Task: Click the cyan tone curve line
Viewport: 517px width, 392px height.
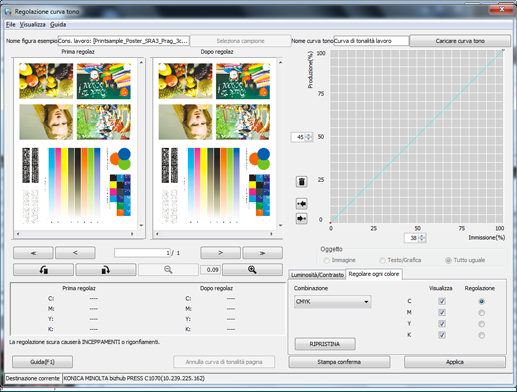Action: (417, 136)
